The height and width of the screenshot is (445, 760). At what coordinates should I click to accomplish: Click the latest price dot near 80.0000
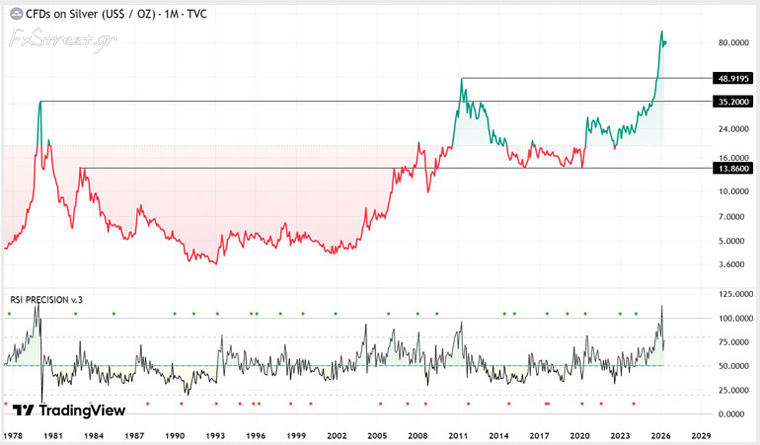click(x=665, y=43)
